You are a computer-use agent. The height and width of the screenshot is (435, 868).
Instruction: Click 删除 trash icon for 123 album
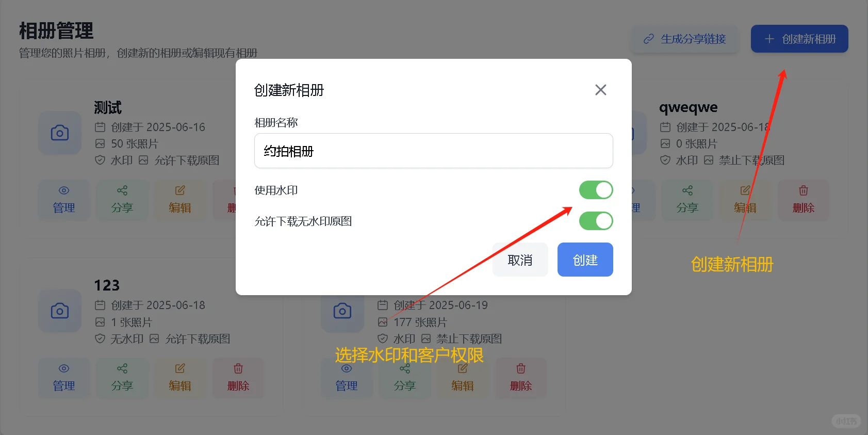click(238, 368)
